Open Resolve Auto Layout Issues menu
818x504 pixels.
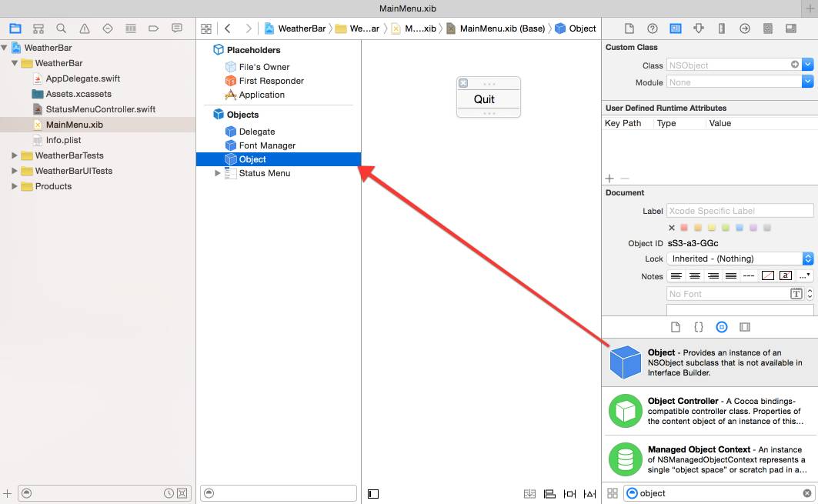click(x=589, y=493)
